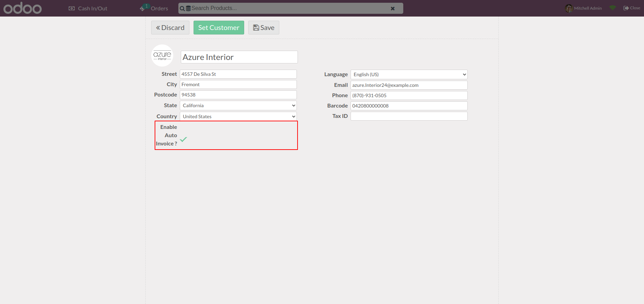Open the Language dropdown English (US)

pyautogui.click(x=409, y=74)
